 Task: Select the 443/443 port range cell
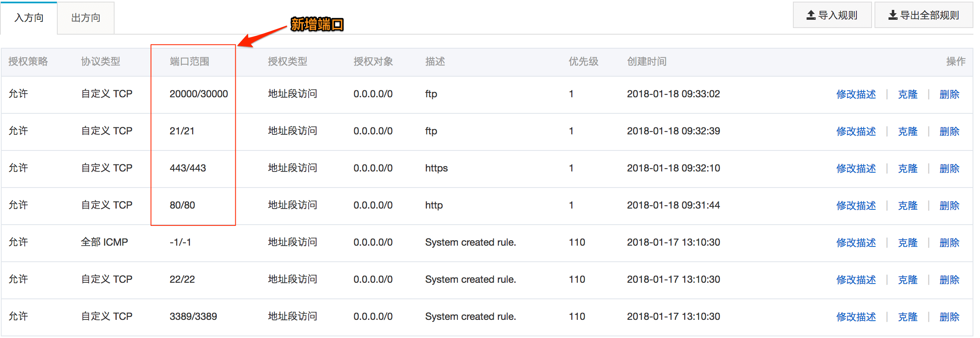188,168
